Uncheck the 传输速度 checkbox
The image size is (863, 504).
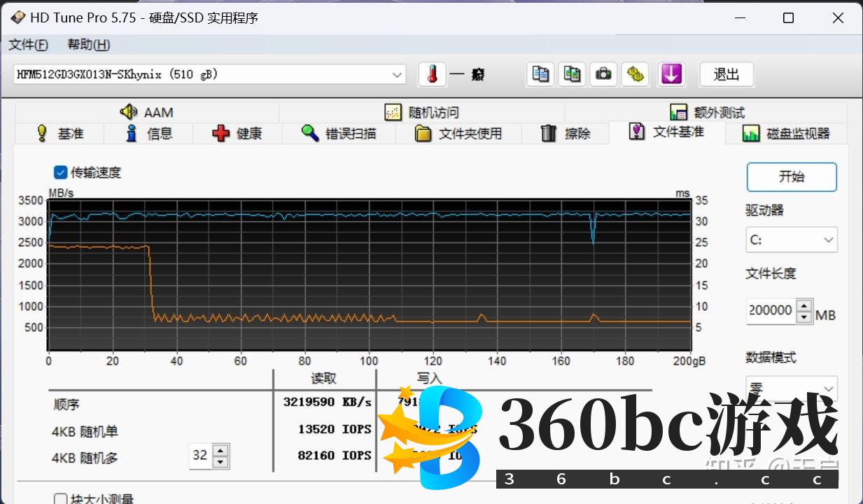(61, 172)
